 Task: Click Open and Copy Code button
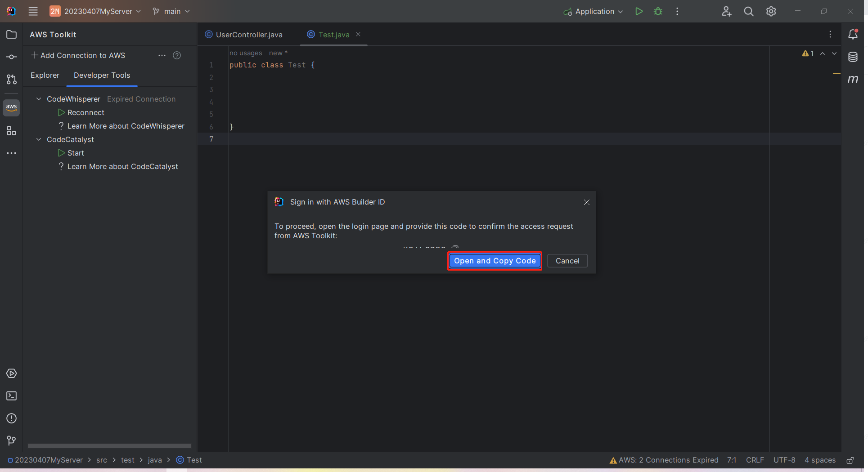point(495,261)
